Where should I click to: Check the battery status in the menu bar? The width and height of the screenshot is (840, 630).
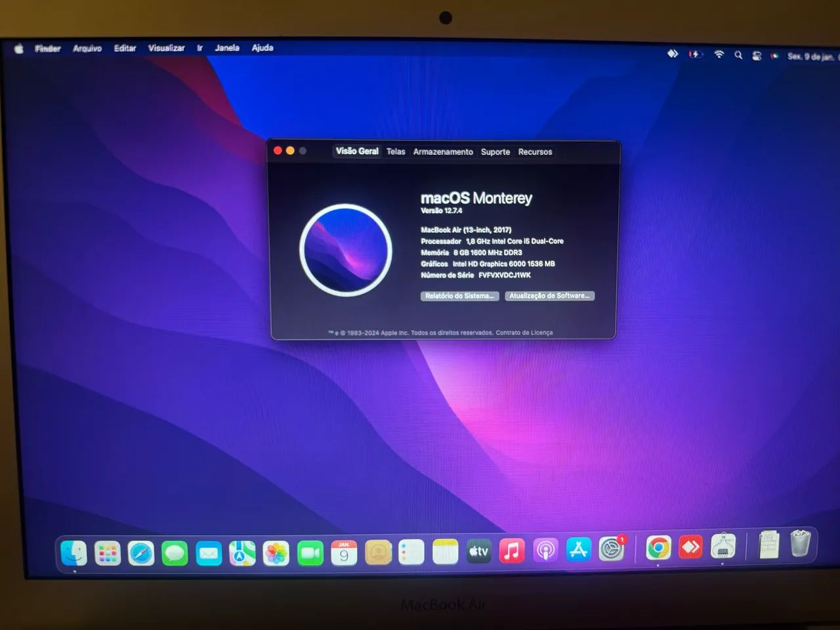(696, 54)
